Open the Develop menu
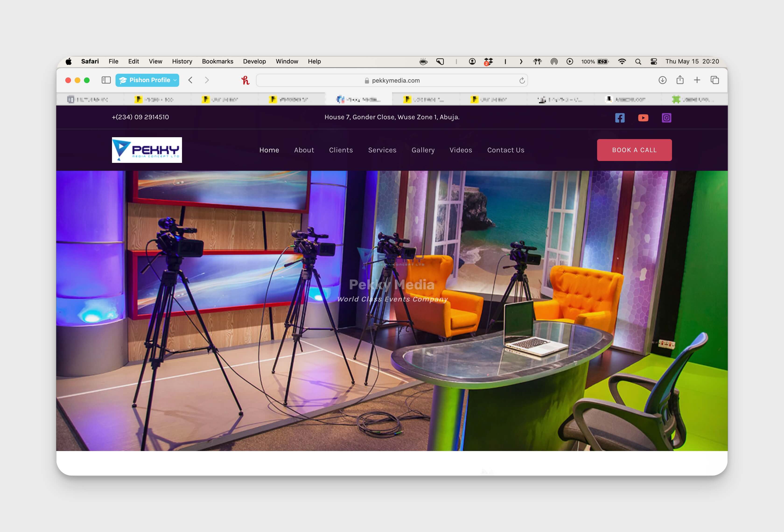This screenshot has height=532, width=784. point(254,61)
